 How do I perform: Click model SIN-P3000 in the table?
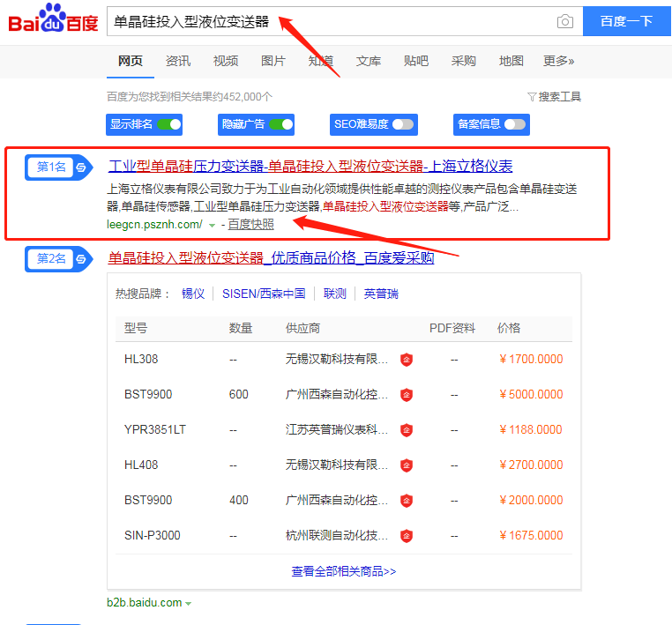coord(153,535)
